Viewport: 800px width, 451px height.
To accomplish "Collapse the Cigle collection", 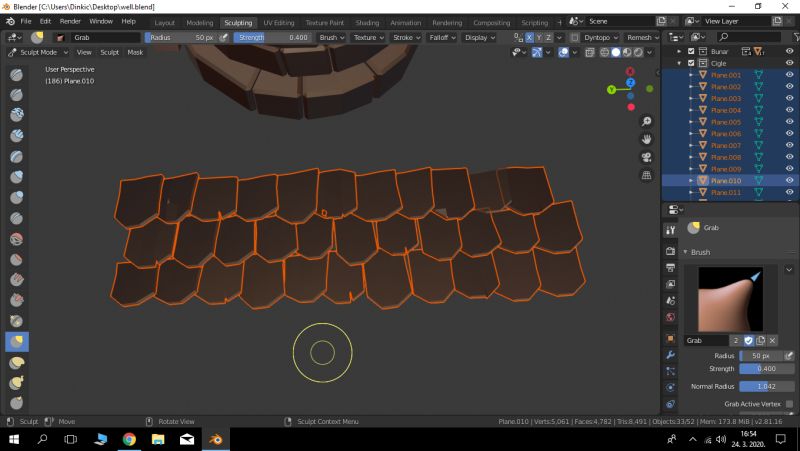I will click(679, 63).
